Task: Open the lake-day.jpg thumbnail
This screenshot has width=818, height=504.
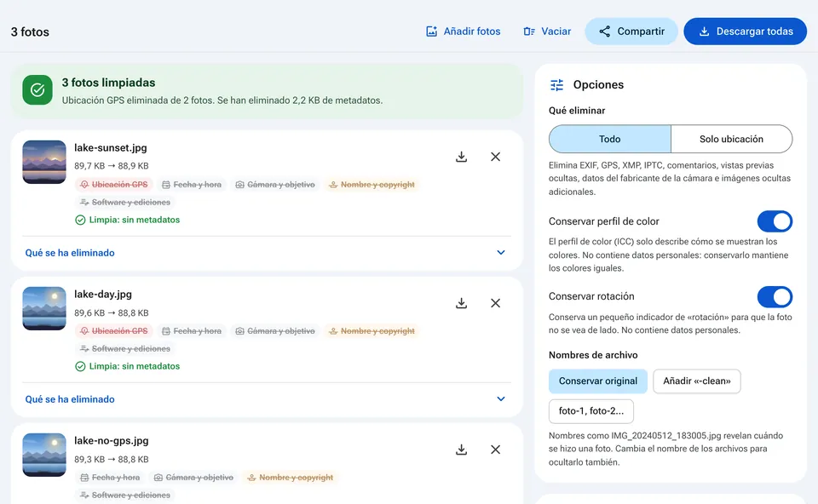Action: coord(44,308)
